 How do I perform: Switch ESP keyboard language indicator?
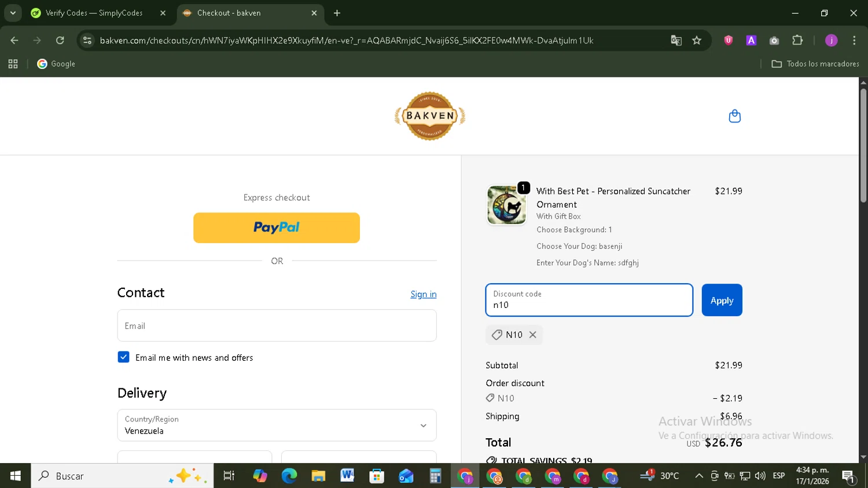click(779, 476)
